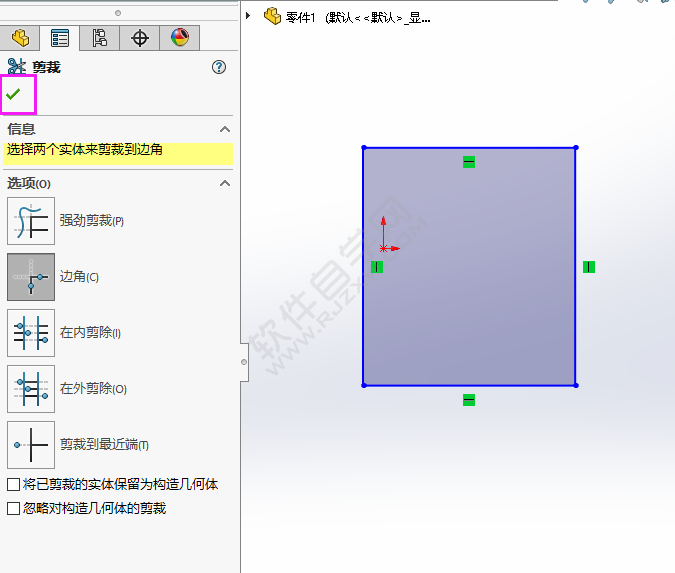Click the 零件1 part icon in flyout tree
The height and width of the screenshot is (573, 675).
click(x=272, y=16)
